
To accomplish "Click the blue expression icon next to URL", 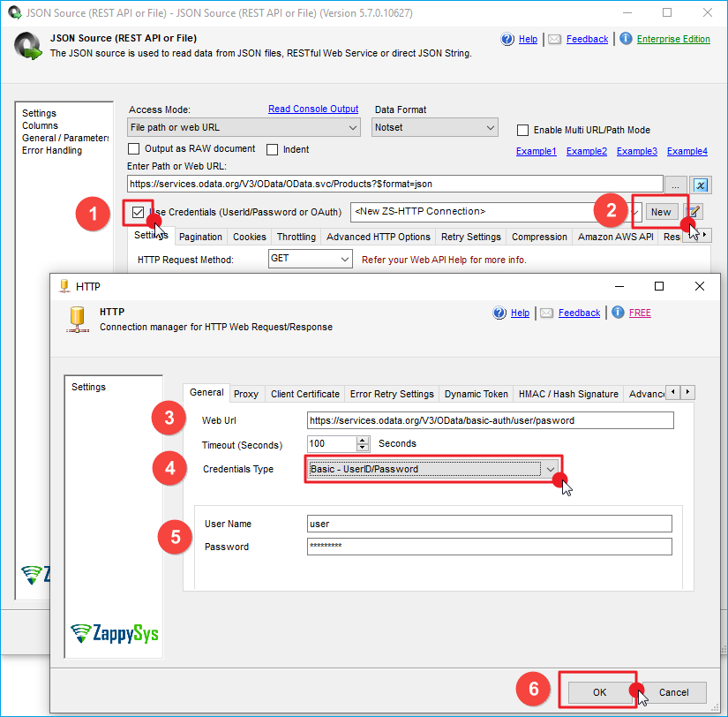I will point(701,185).
